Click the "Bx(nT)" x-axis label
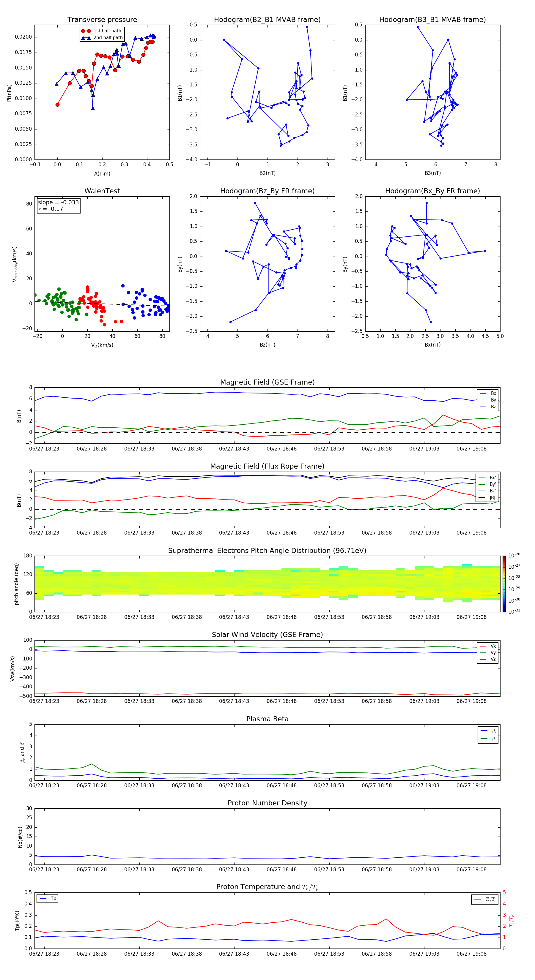Image resolution: width=535 pixels, height=980 pixels. point(432,345)
